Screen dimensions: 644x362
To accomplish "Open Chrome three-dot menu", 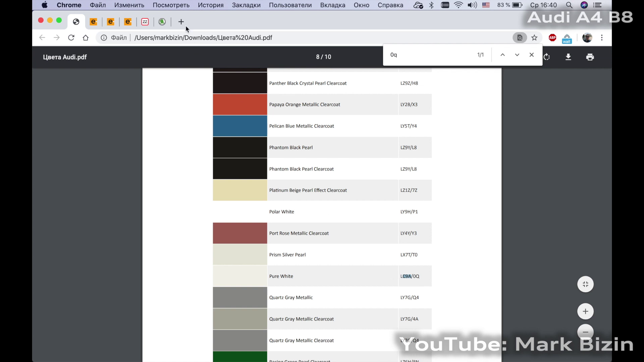I will click(x=602, y=38).
